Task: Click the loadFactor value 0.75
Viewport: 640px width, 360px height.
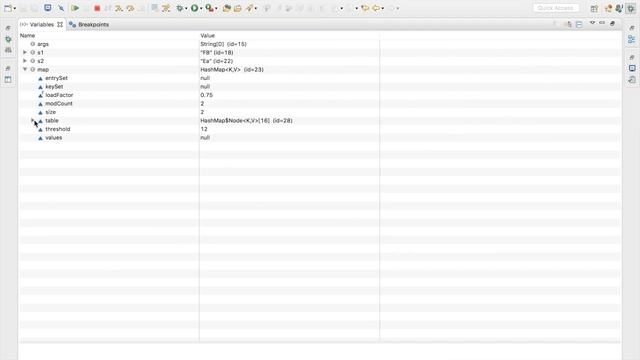Action: click(207, 95)
